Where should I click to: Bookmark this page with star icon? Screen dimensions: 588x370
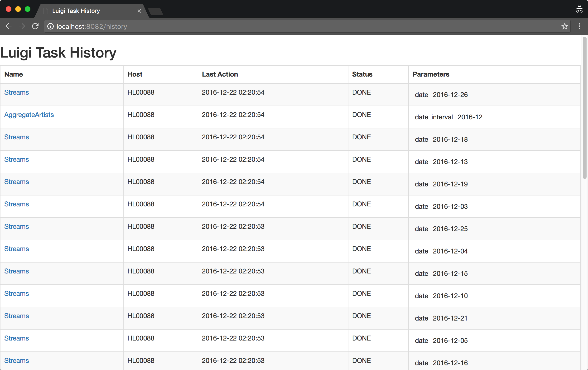click(564, 26)
